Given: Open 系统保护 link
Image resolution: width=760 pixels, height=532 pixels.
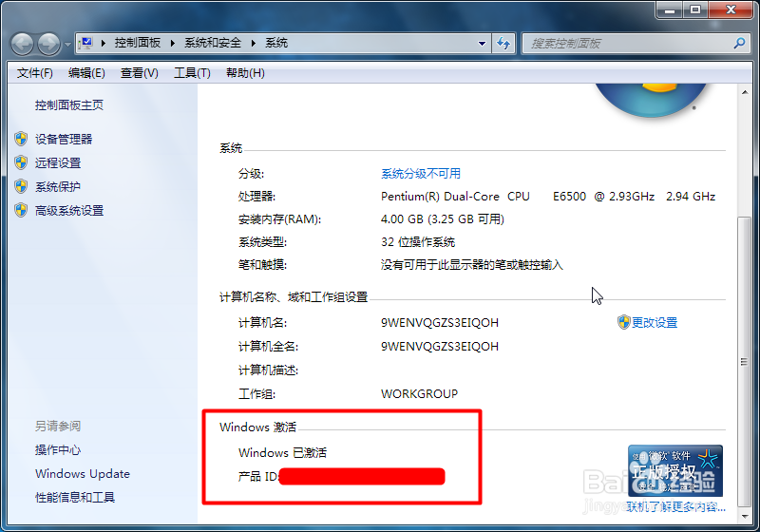Looking at the screenshot, I should pos(58,186).
